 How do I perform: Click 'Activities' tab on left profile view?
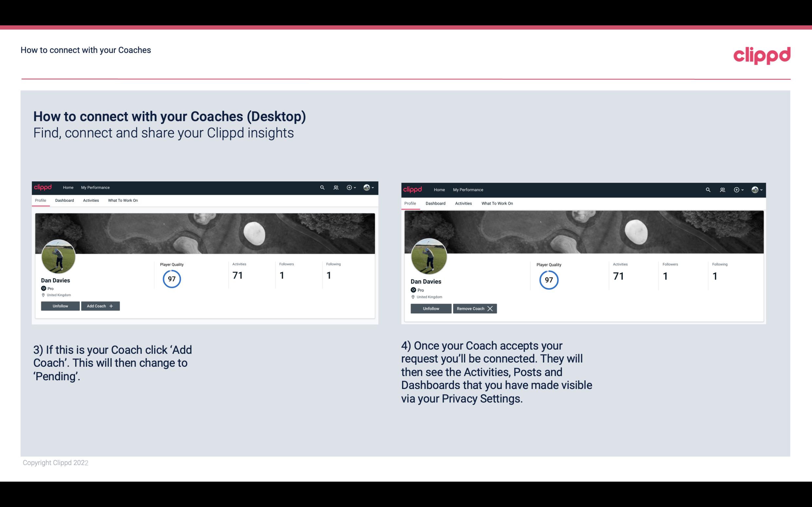[x=91, y=200]
